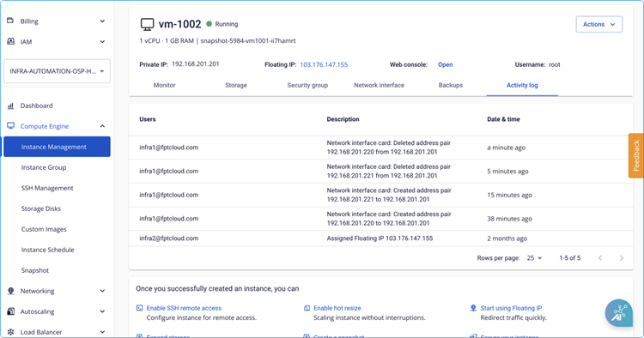The width and height of the screenshot is (644, 338).
Task: Click the Billing wallet icon
Action: tap(10, 21)
